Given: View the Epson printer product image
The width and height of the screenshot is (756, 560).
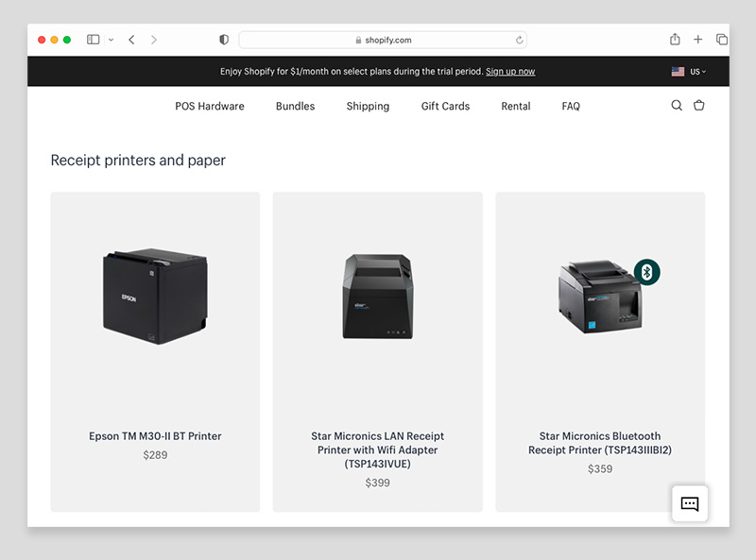Looking at the screenshot, I should coord(155,296).
